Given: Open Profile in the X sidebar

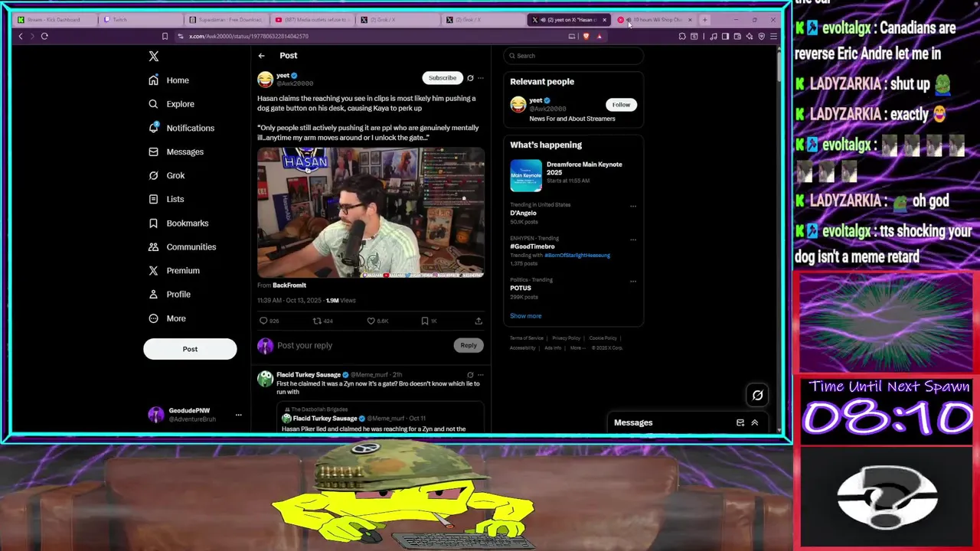Looking at the screenshot, I should tap(169, 294).
